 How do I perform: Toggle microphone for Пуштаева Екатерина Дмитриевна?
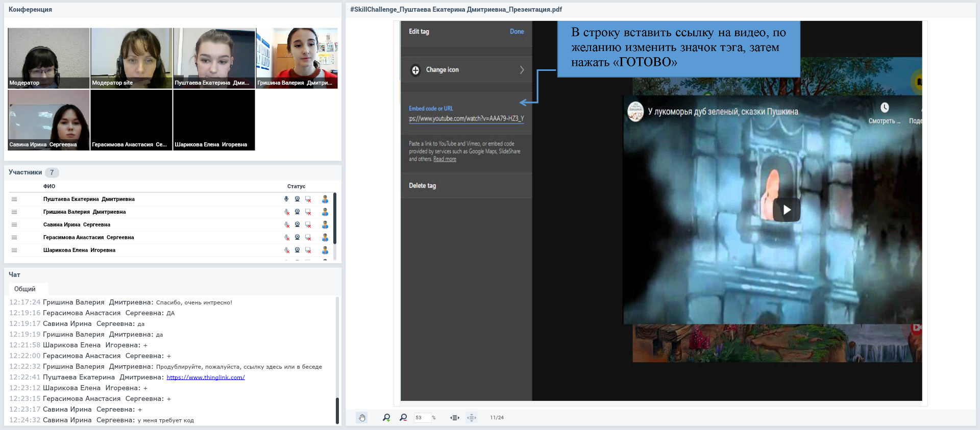(286, 199)
